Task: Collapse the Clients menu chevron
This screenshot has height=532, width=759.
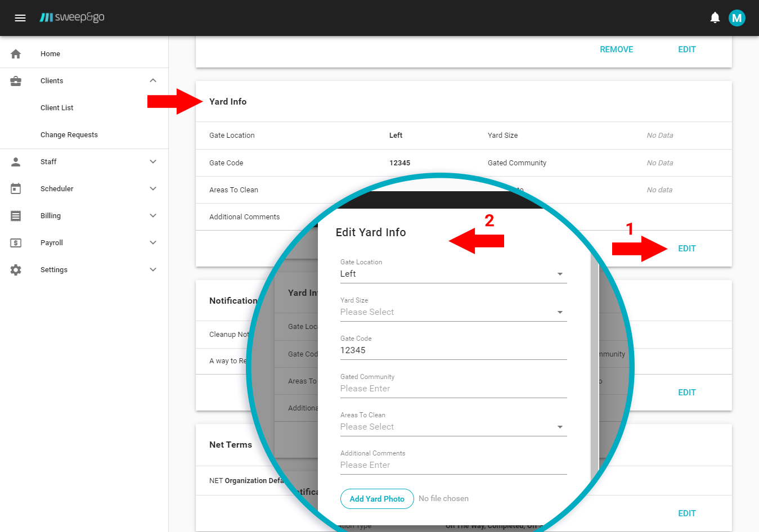Action: [x=153, y=81]
